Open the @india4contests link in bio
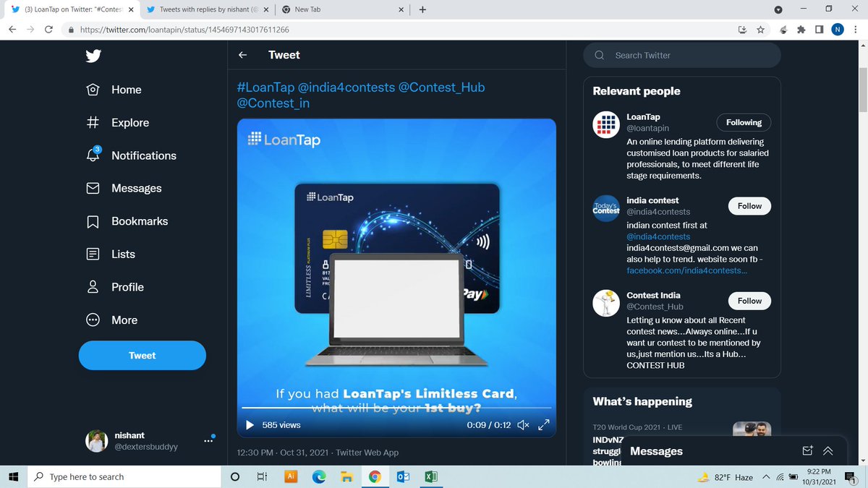The image size is (868, 488). tap(658, 236)
